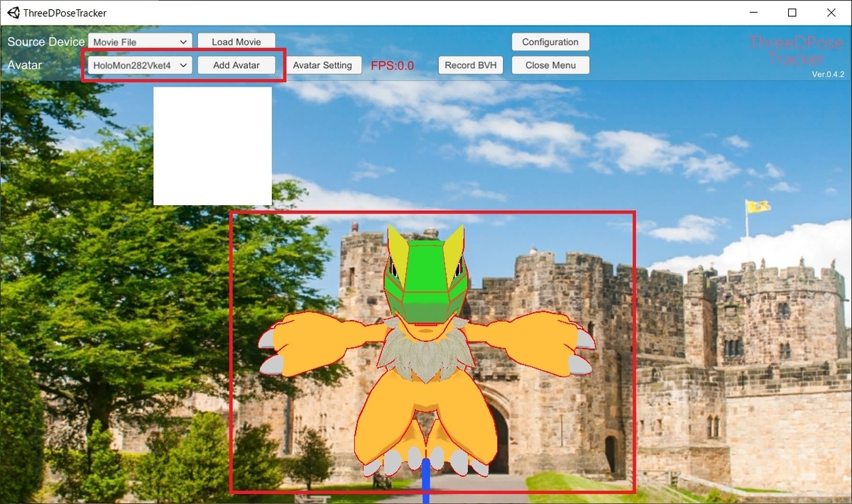The width and height of the screenshot is (852, 504).
Task: Maximize the ThreeDPoseTracker window
Action: pyautogui.click(x=792, y=13)
